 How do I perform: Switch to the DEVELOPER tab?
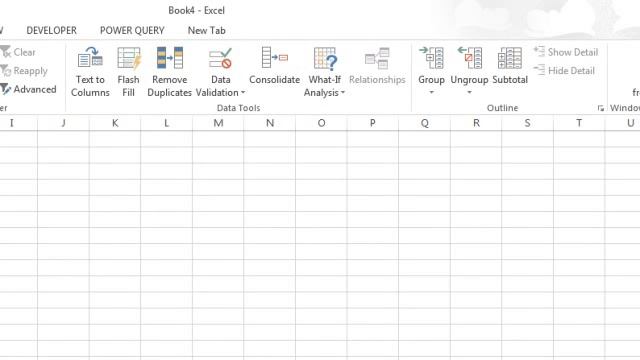pos(51,30)
